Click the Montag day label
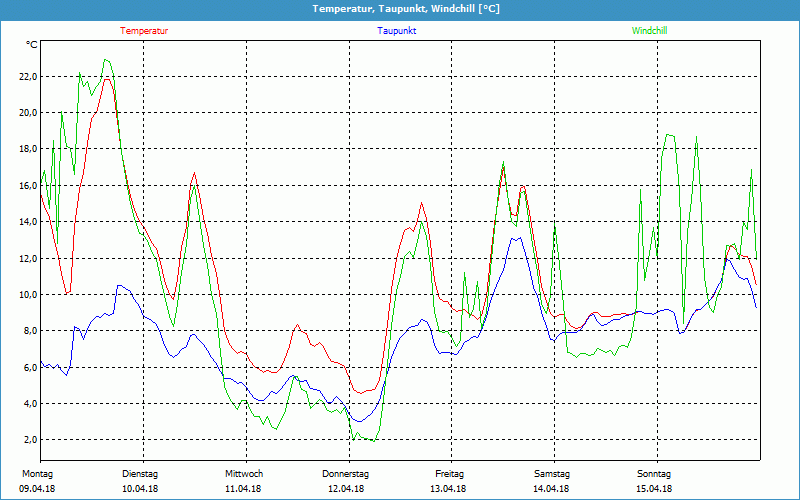 tap(37, 474)
